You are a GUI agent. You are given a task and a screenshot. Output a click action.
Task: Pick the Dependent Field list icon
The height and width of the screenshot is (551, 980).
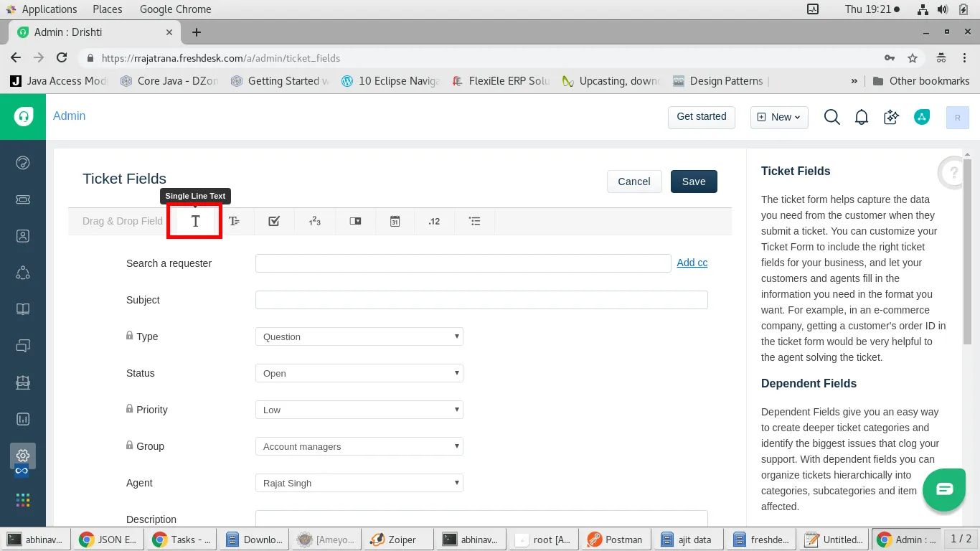(474, 222)
